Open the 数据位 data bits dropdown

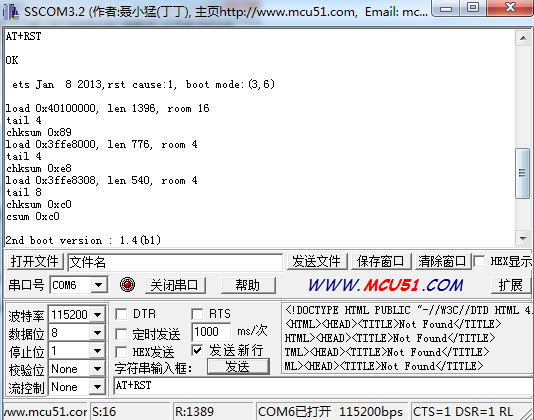(x=97, y=332)
